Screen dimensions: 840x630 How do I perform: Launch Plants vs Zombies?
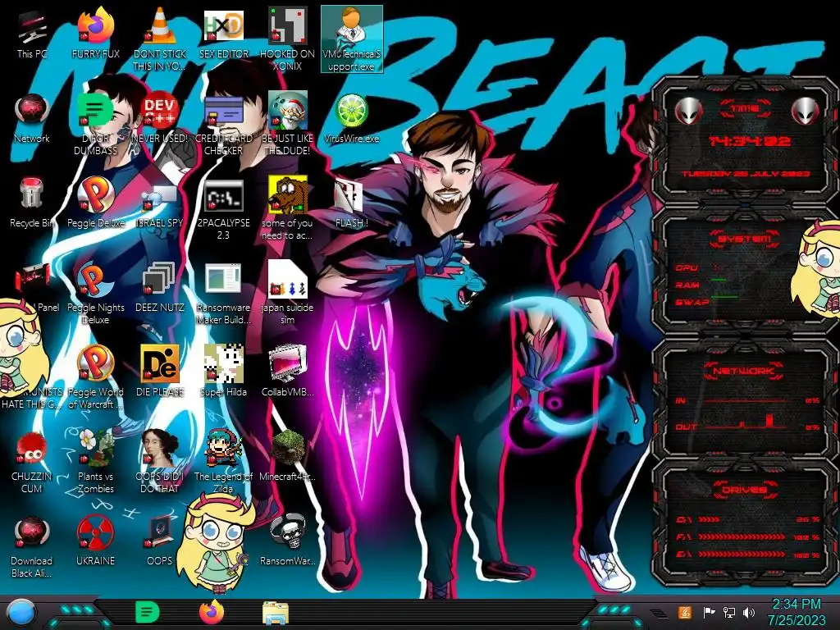point(95,463)
